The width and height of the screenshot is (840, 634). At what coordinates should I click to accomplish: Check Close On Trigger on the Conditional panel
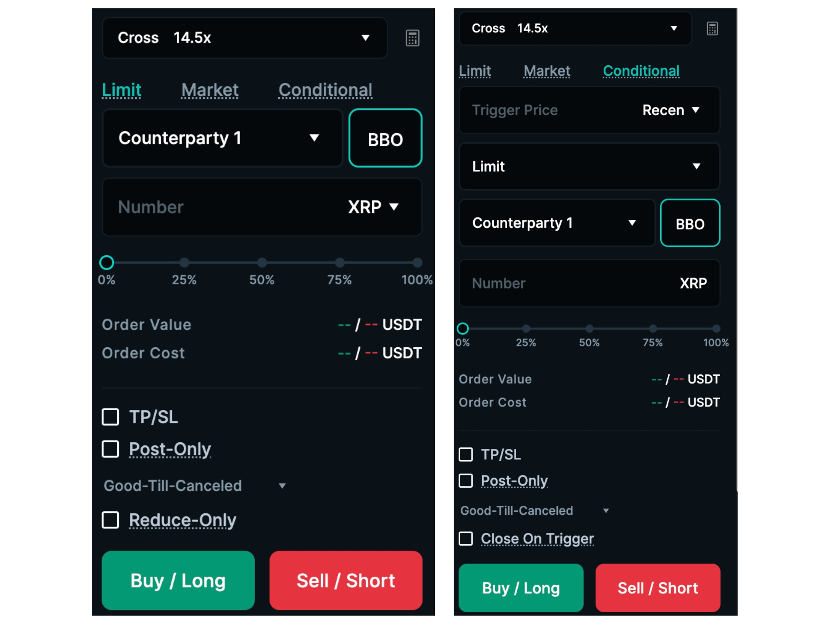[x=465, y=539]
